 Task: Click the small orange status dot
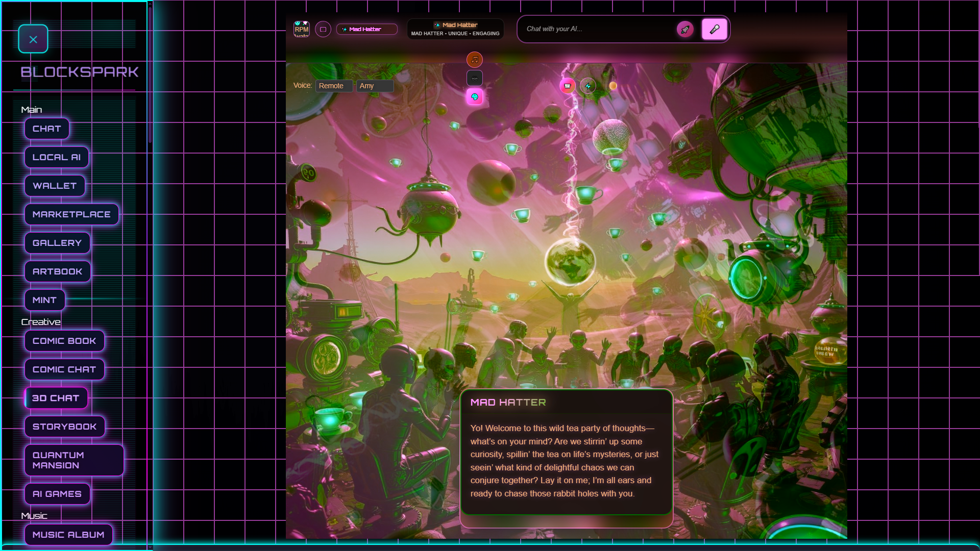[x=613, y=86]
